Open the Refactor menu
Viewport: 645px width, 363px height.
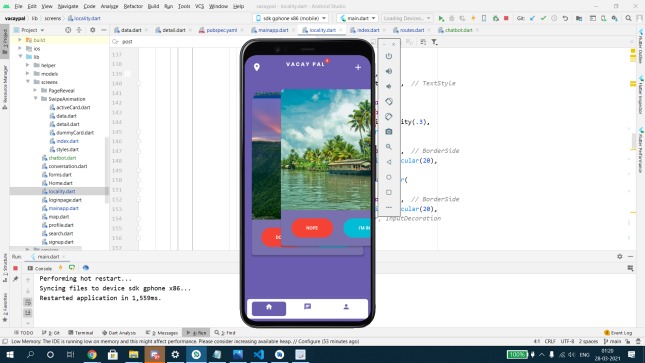[x=133, y=6]
